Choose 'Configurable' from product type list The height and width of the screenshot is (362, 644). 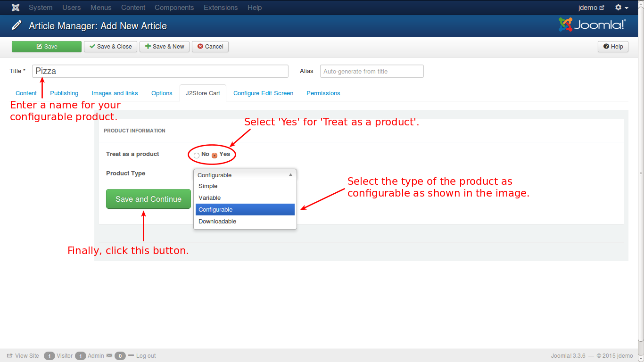(245, 210)
